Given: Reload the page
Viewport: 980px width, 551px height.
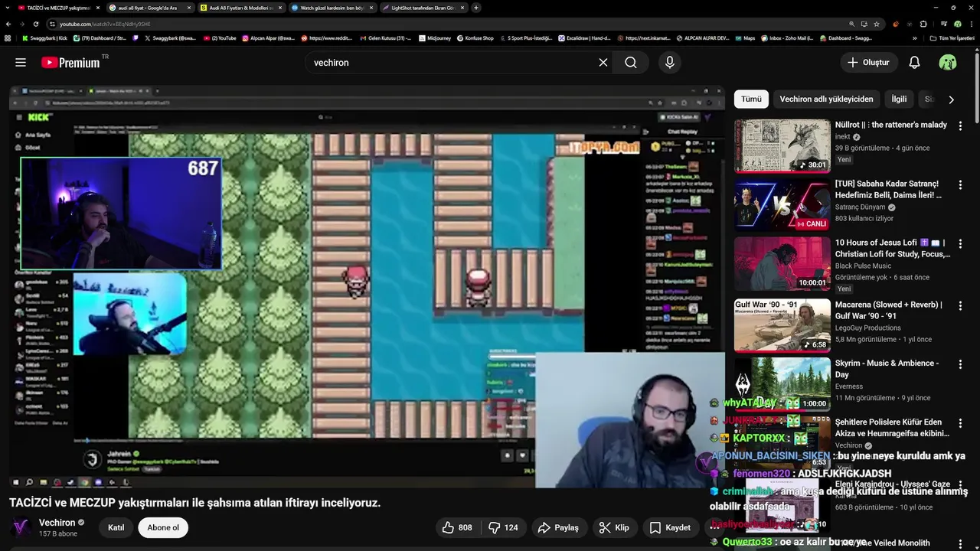Looking at the screenshot, I should pyautogui.click(x=35, y=24).
